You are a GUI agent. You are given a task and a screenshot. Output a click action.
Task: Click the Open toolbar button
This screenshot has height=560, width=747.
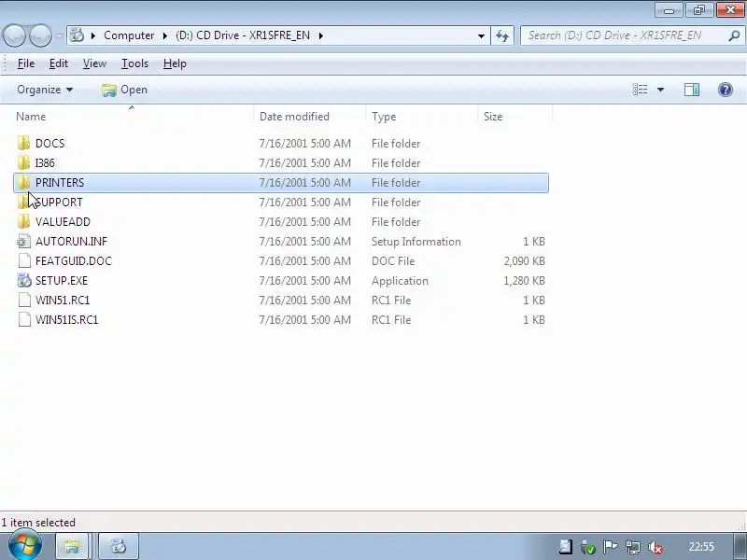[x=125, y=90]
